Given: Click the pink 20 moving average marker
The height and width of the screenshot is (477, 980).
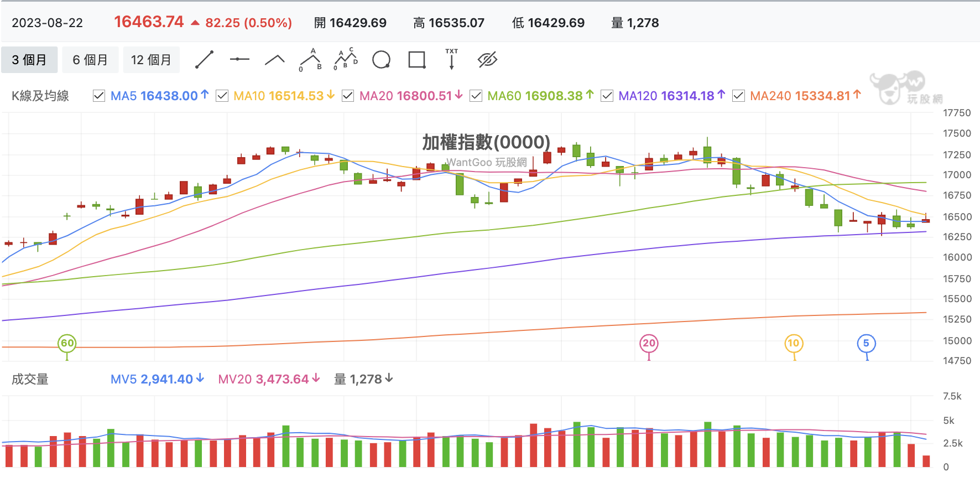Looking at the screenshot, I should (x=649, y=343).
